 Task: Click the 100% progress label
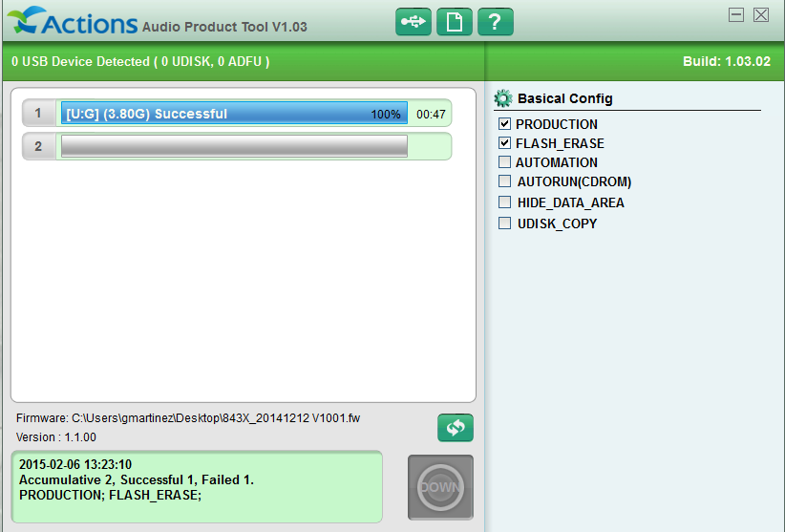(386, 114)
